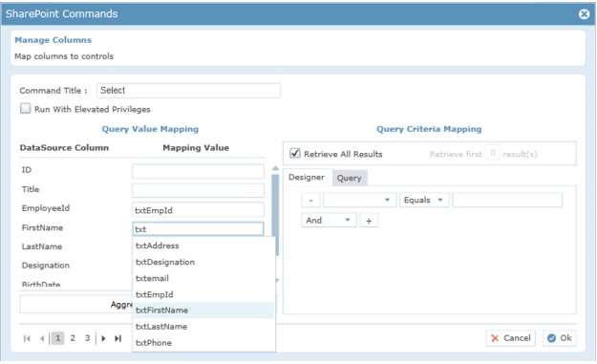Switch to the Query tab
597x364 pixels.
[350, 178]
